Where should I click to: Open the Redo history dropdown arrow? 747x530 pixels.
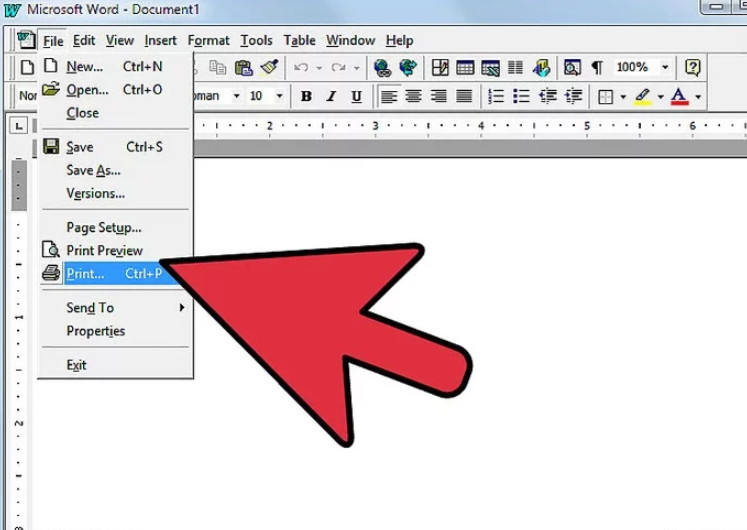point(356,68)
